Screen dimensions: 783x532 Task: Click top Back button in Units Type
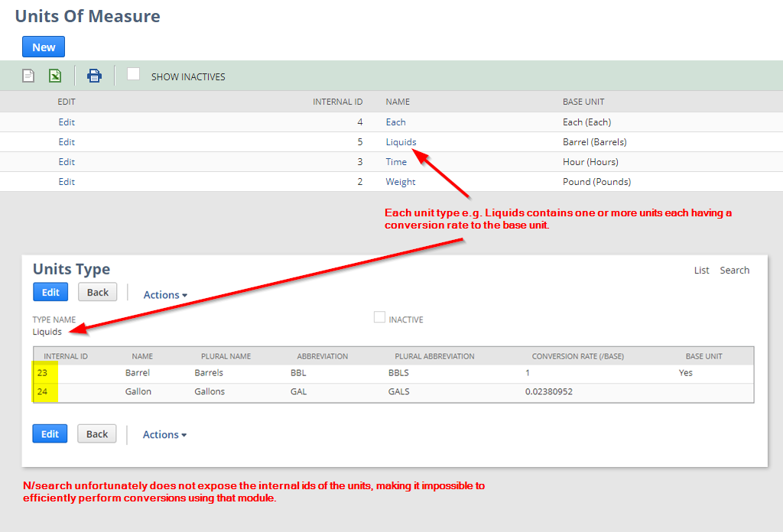click(97, 292)
